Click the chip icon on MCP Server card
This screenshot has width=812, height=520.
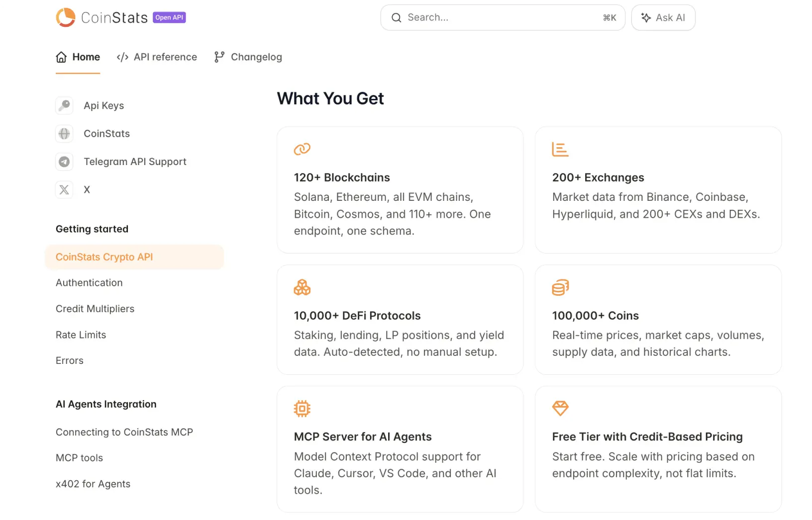[x=302, y=408]
